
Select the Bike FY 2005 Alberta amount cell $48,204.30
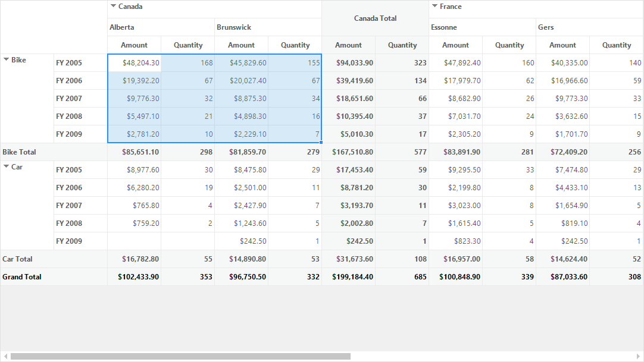[x=135, y=63]
